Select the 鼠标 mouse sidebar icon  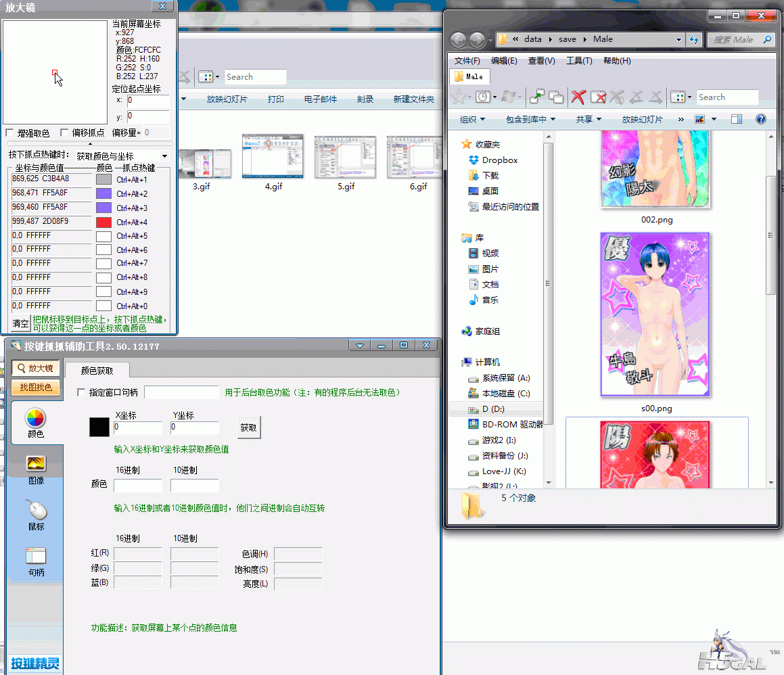[35, 515]
